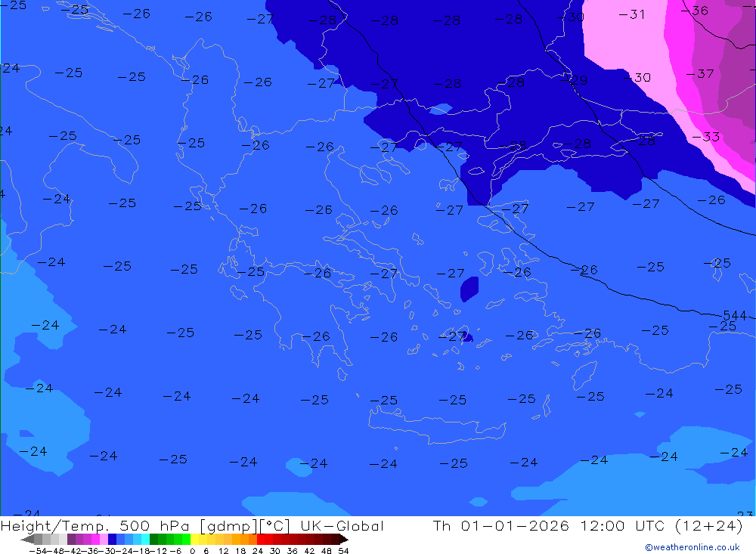The image size is (756, 554).
Task: Click the legend scale label '-54'
Action: click(38, 551)
